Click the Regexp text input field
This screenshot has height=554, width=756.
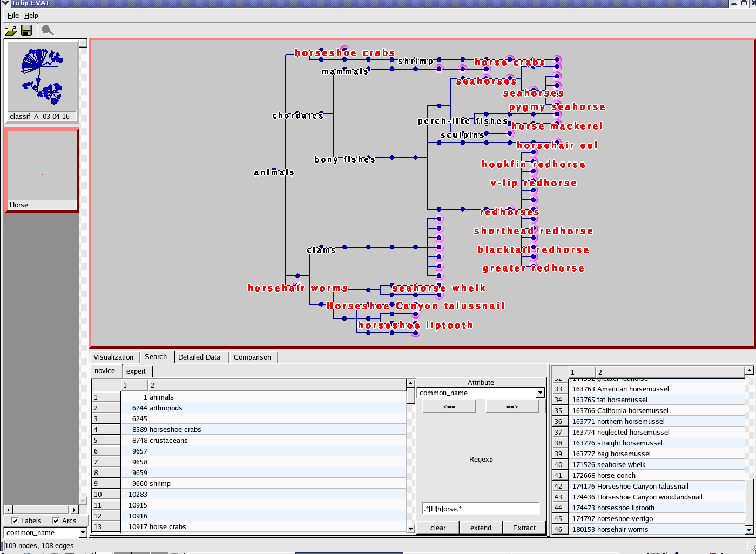pyautogui.click(x=481, y=509)
